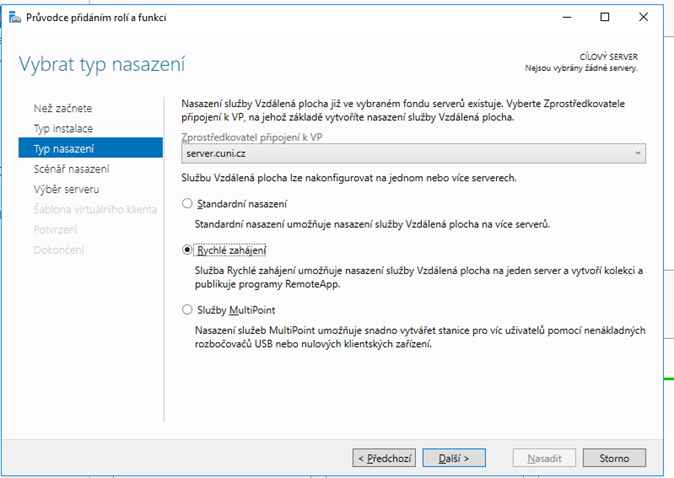The width and height of the screenshot is (674, 478).
Task: Go to the Typ instalace step
Action: click(63, 129)
